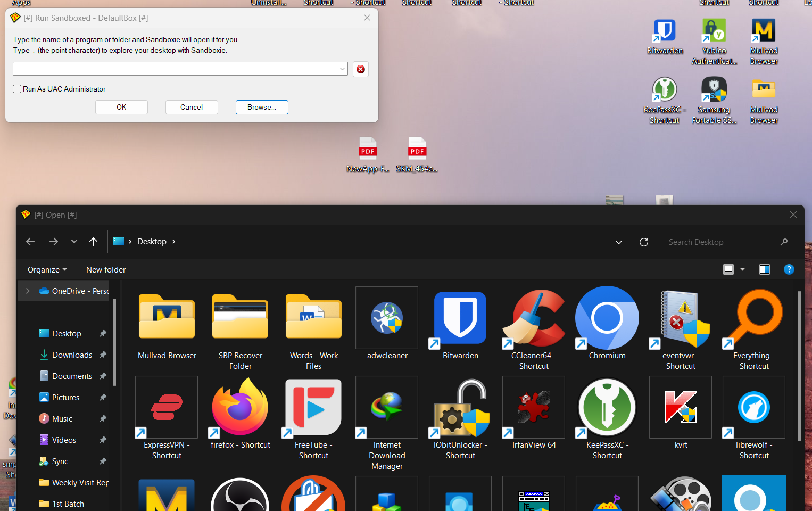Toggle the preview pane
The height and width of the screenshot is (511, 812).
tap(765, 269)
